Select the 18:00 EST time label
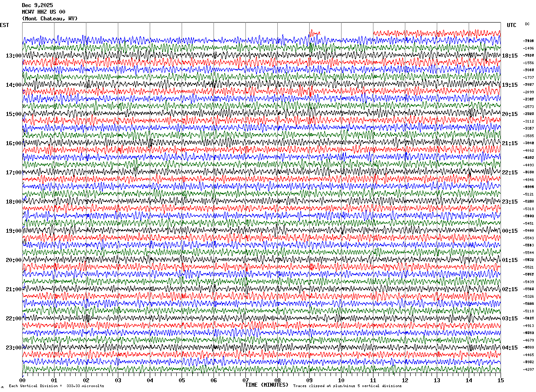 tap(14, 202)
